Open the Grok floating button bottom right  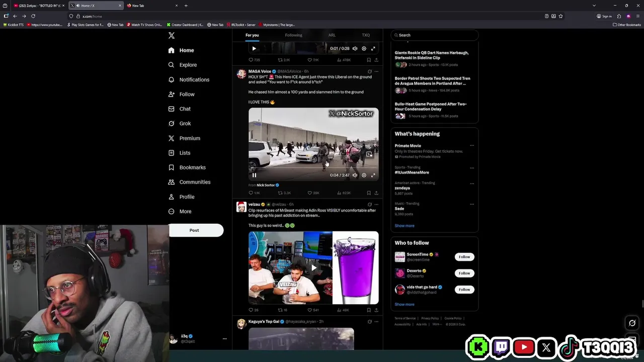(632, 323)
